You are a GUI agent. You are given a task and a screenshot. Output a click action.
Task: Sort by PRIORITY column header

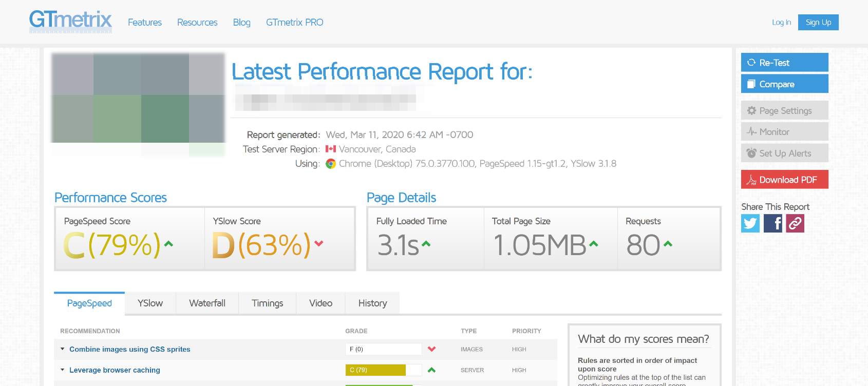(526, 331)
